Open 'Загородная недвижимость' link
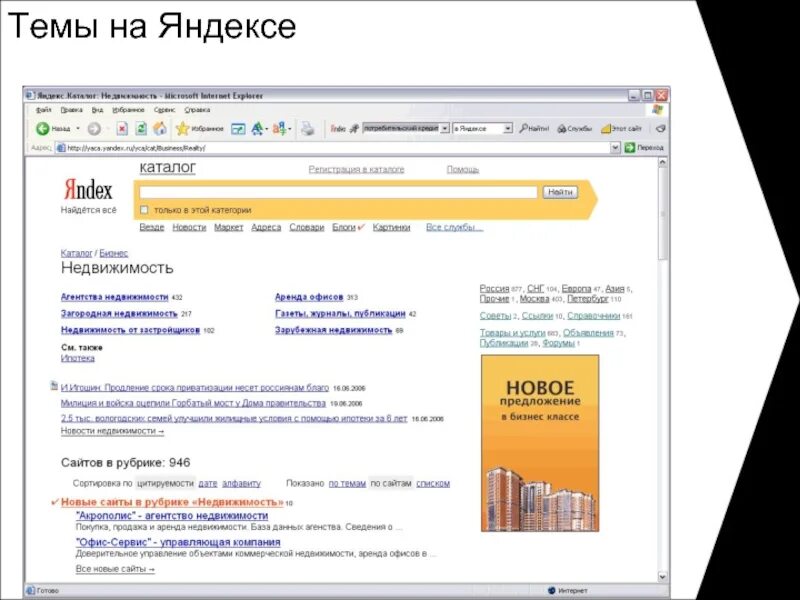This screenshot has width=800, height=600. (119, 313)
